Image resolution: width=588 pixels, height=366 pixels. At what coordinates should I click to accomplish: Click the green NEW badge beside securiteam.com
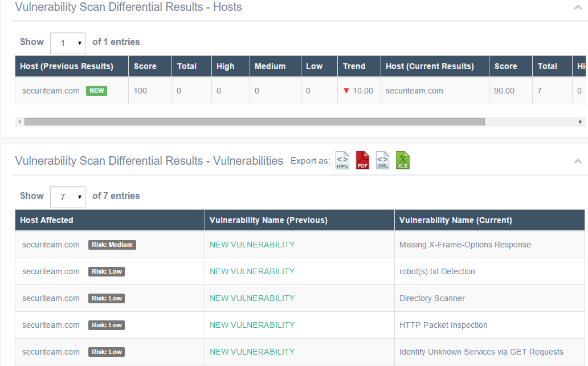96,91
